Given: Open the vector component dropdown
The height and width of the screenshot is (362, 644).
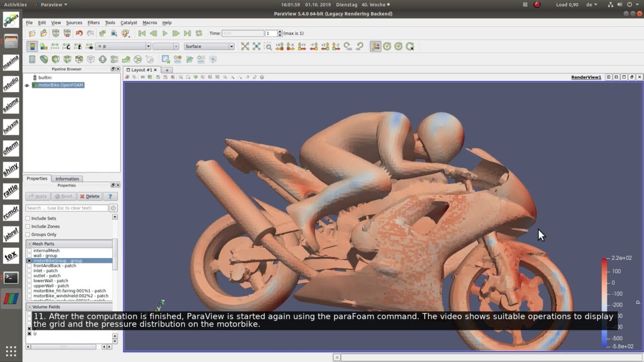Looking at the screenshot, I should [166, 46].
